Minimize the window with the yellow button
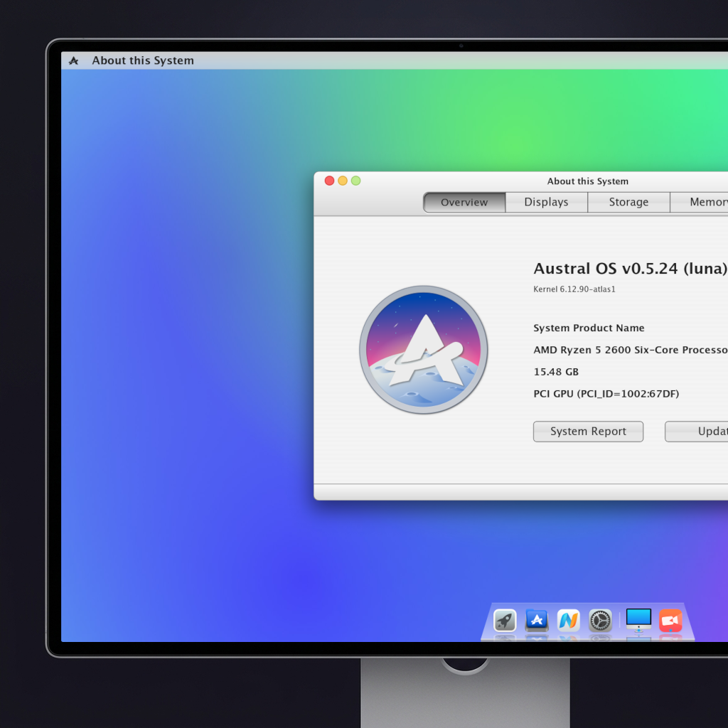The image size is (728, 728). tap(343, 181)
